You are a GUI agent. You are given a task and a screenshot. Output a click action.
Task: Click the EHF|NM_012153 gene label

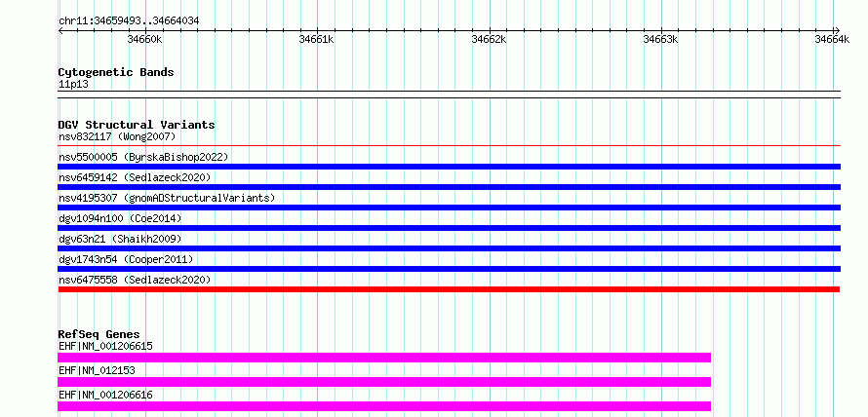tap(97, 370)
